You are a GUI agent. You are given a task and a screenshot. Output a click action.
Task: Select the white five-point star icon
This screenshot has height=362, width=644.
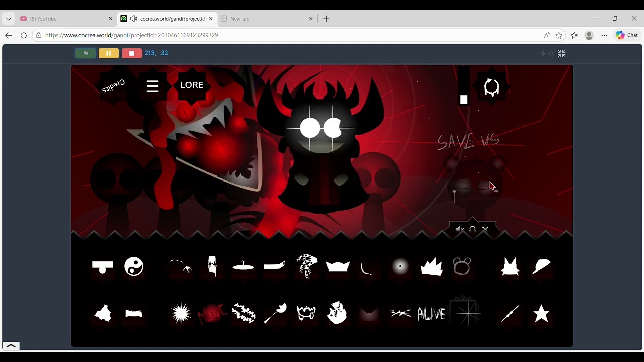pos(541,313)
